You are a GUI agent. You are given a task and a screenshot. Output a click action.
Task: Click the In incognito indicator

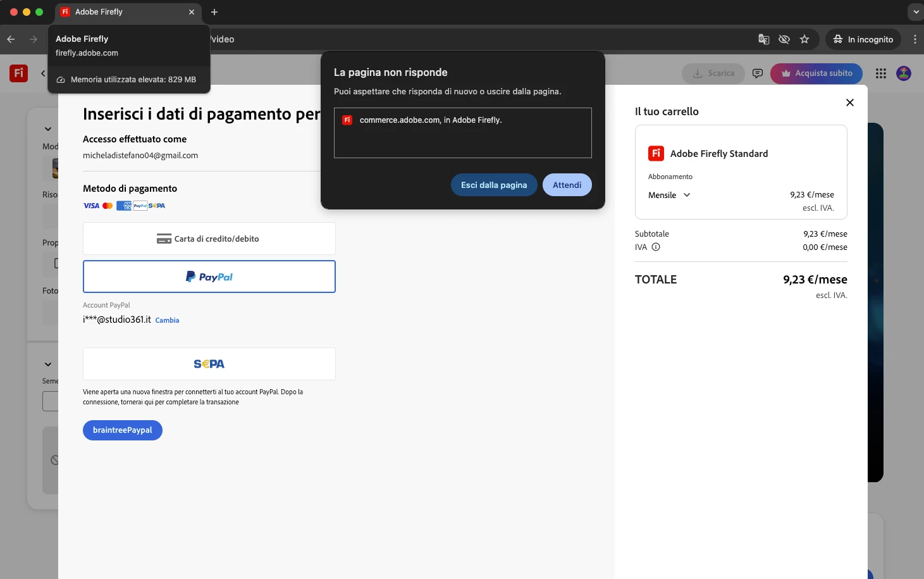pyautogui.click(x=863, y=39)
